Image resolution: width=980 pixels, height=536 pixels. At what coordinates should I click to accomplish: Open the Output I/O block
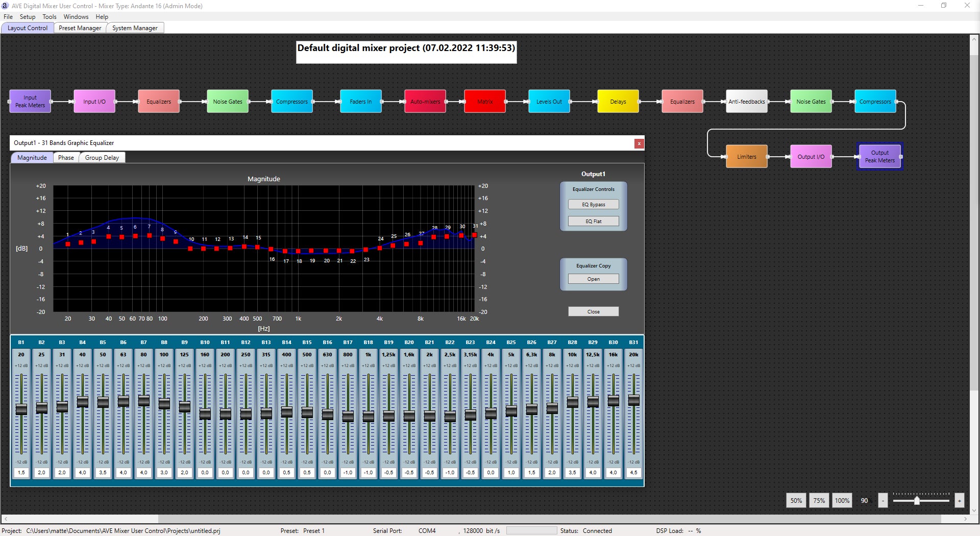pyautogui.click(x=811, y=157)
